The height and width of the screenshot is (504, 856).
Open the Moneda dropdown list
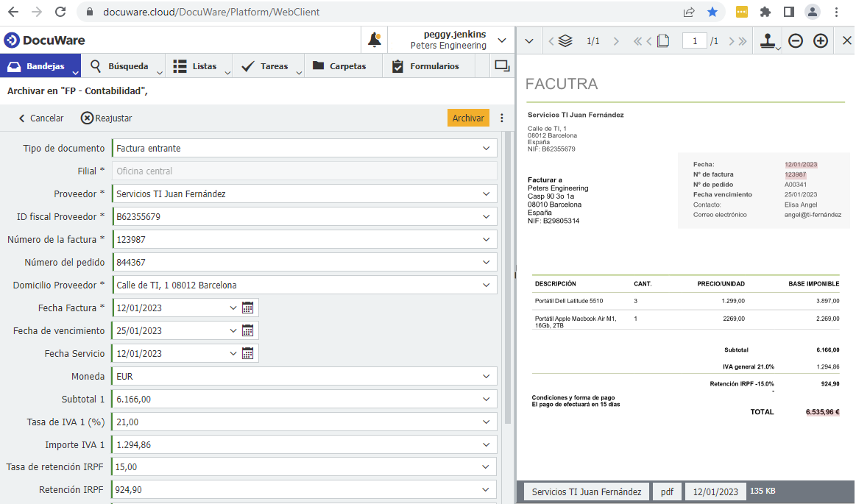click(x=486, y=377)
